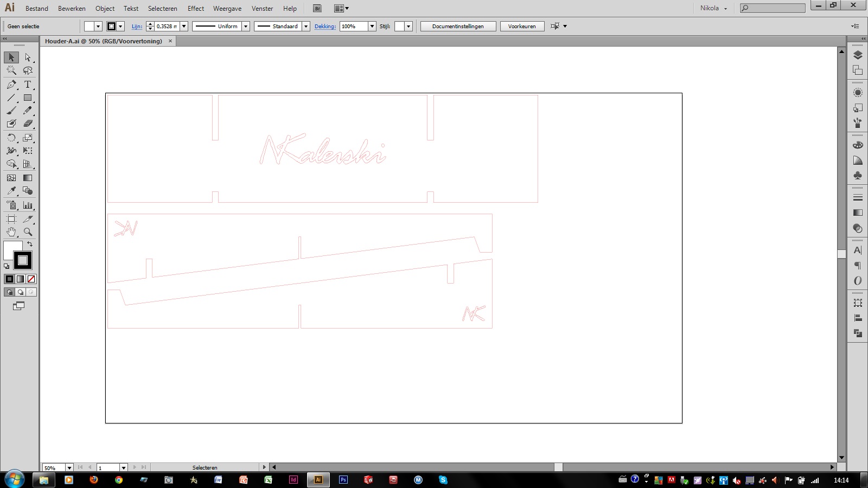Viewport: 868px width, 488px height.
Task: Open the Lijn stroke panel link
Action: (x=137, y=26)
